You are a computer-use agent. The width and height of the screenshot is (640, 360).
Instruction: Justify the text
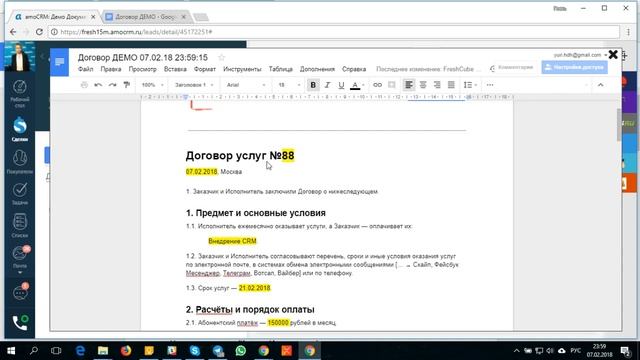coord(451,85)
